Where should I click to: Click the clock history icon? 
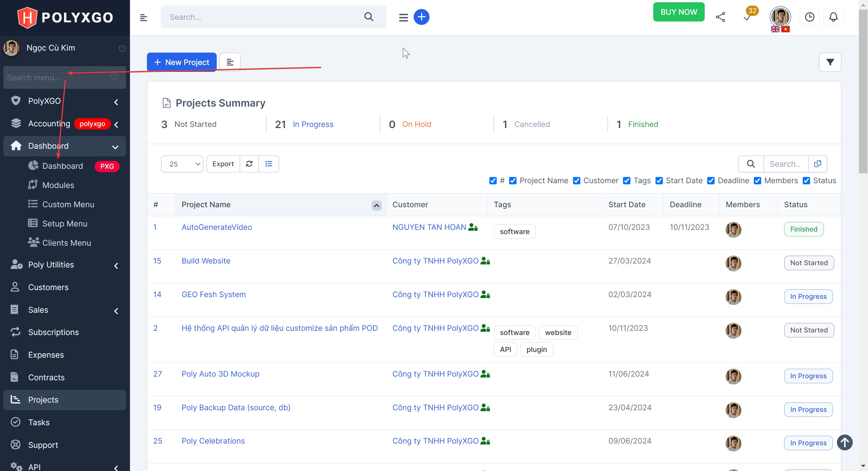pyautogui.click(x=810, y=17)
